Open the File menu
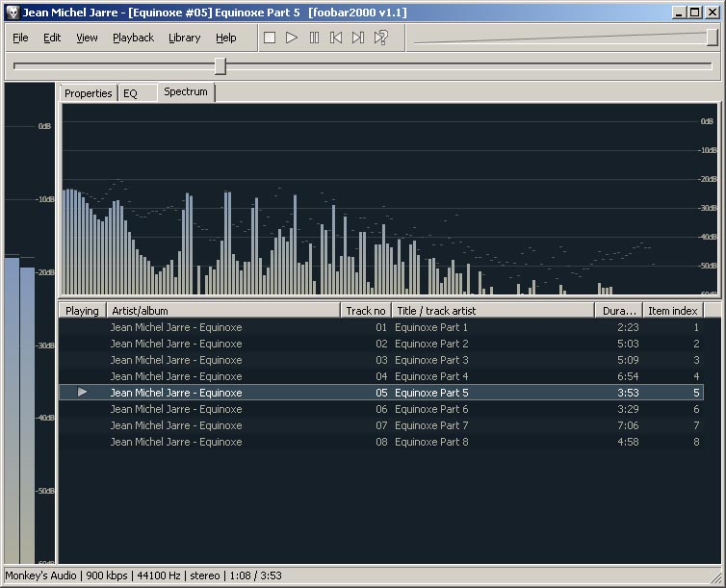726x588 pixels. [20, 38]
